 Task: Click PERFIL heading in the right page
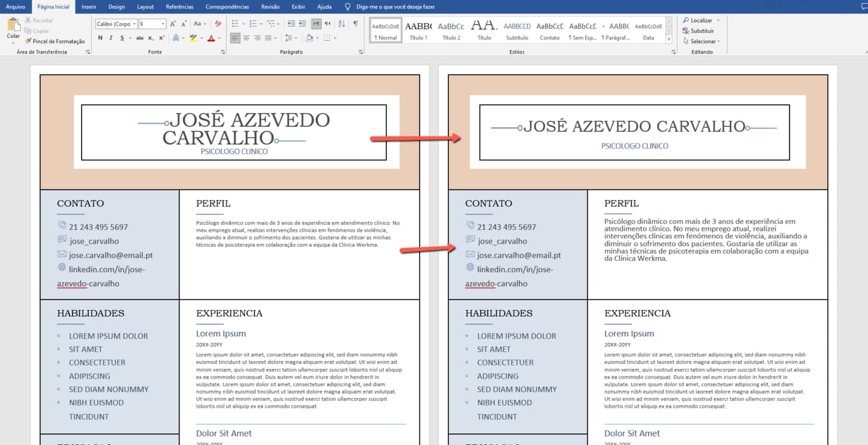pos(621,204)
